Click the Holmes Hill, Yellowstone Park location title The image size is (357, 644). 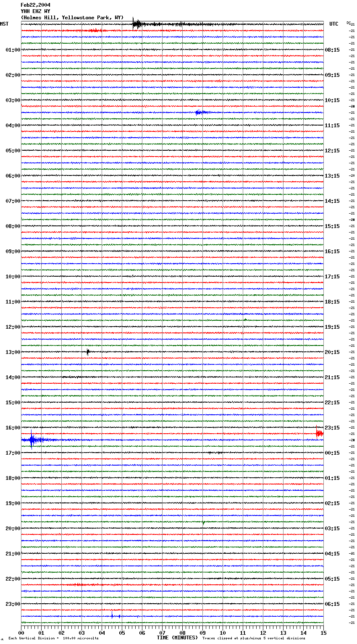coord(72,18)
